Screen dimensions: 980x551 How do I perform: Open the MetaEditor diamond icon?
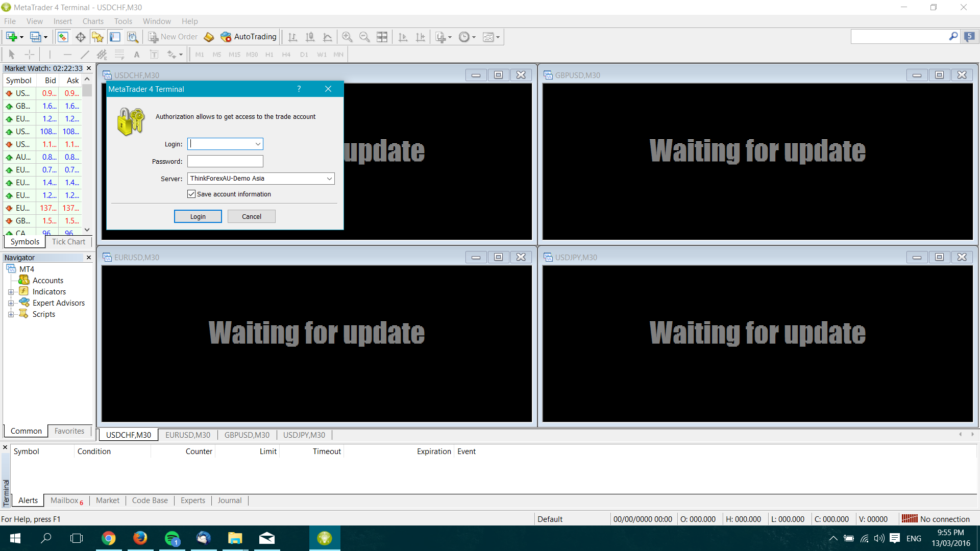tap(209, 37)
